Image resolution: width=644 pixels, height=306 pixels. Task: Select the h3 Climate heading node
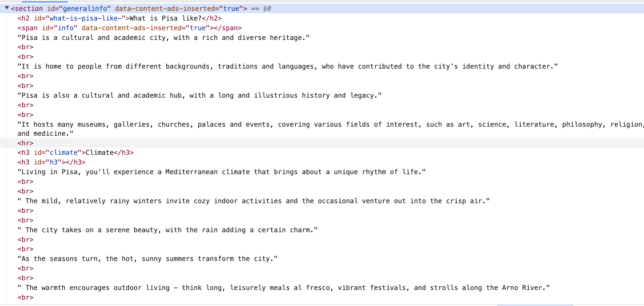[76, 153]
